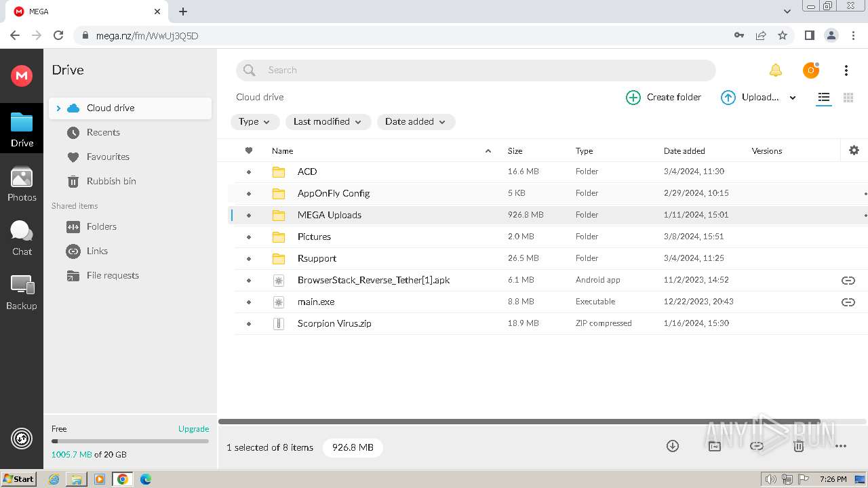
Task: Click the storage usage progress bar
Action: pyautogui.click(x=130, y=441)
